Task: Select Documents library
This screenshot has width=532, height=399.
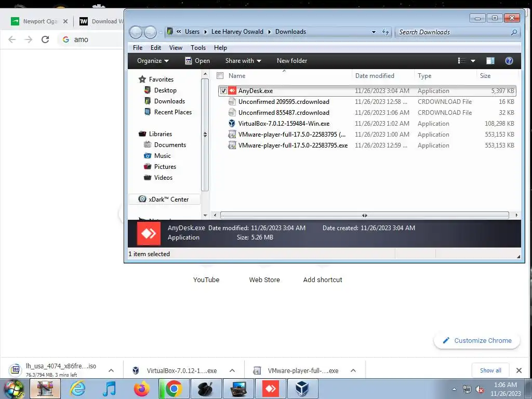Action: [x=170, y=145]
